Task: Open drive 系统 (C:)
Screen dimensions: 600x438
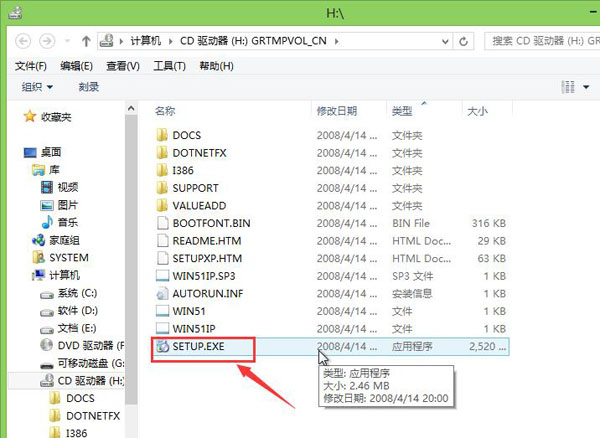Action: [77, 293]
